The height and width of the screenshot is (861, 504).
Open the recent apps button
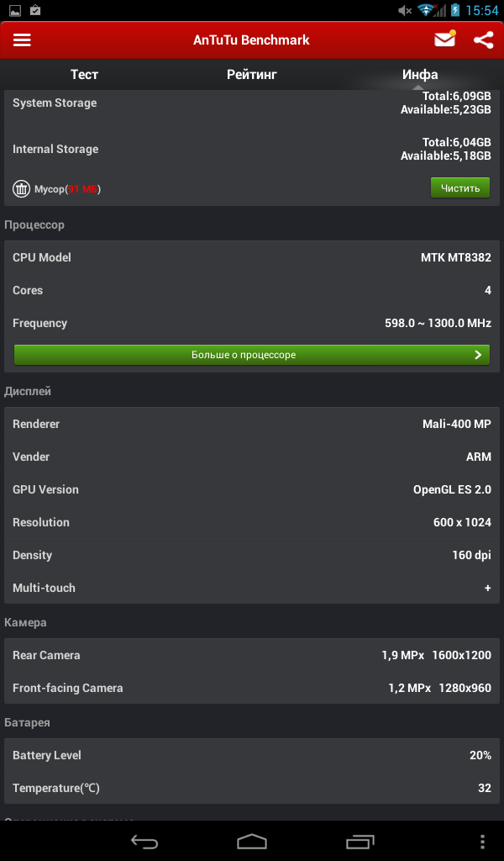(x=360, y=841)
